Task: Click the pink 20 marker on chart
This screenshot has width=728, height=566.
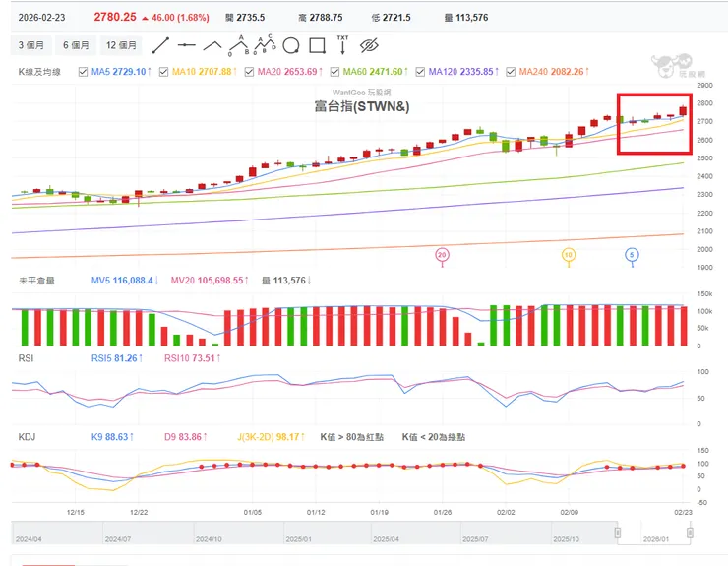Action: [x=442, y=255]
